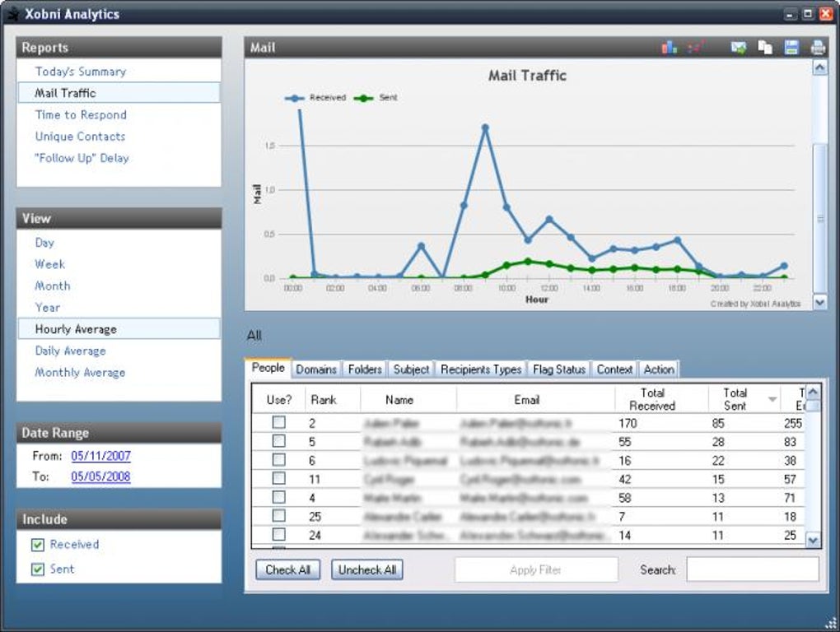Image resolution: width=840 pixels, height=632 pixels.
Task: Switch view to Daily Average
Action: coord(70,351)
